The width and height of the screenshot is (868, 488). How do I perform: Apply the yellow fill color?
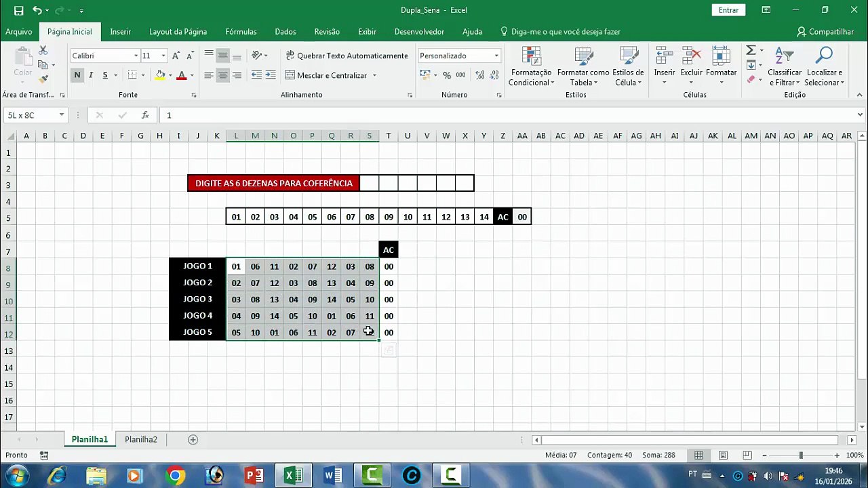tap(160, 75)
